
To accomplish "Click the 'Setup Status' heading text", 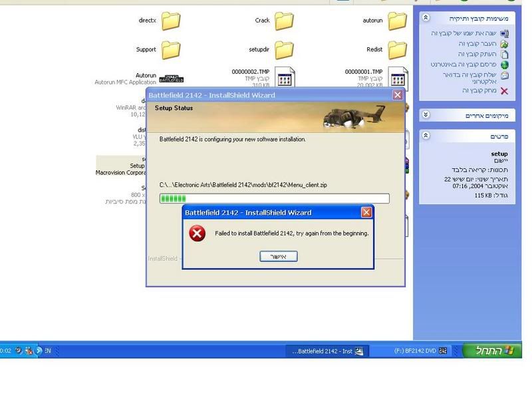I will click(174, 108).
